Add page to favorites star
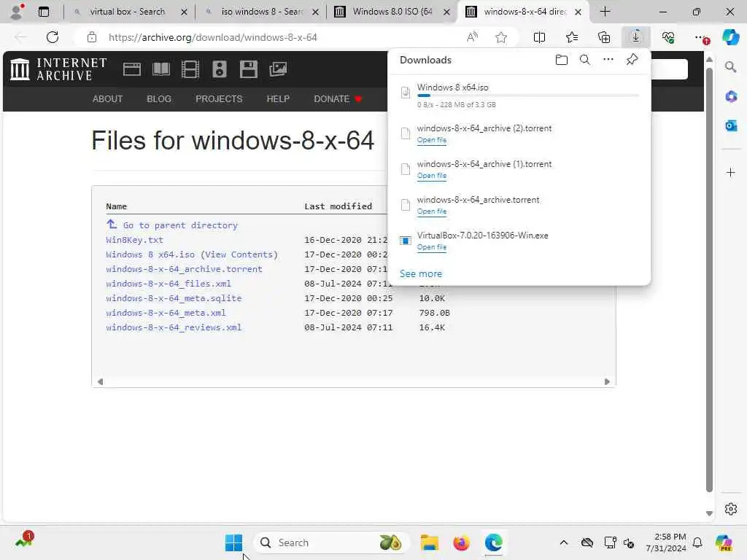 coord(500,37)
